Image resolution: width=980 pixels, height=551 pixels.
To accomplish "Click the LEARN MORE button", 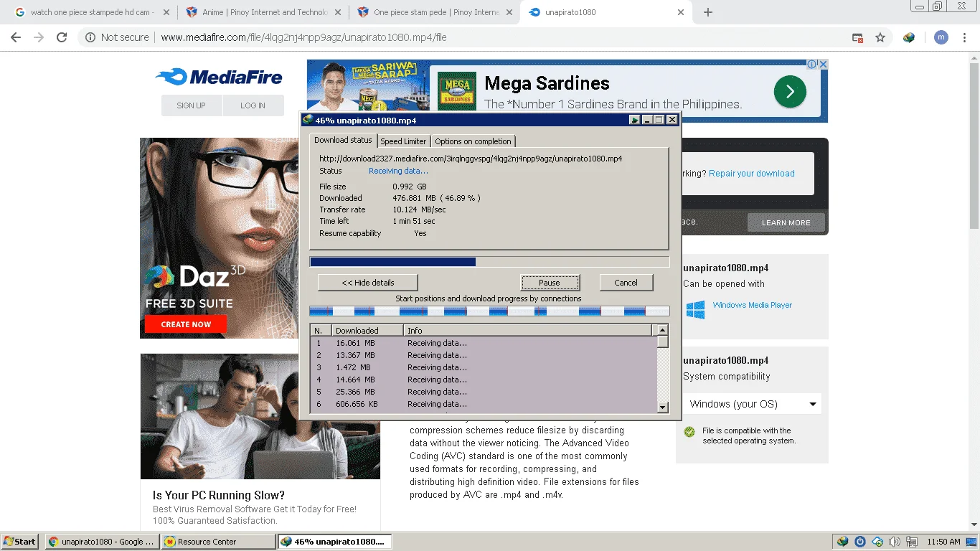I will tap(786, 222).
